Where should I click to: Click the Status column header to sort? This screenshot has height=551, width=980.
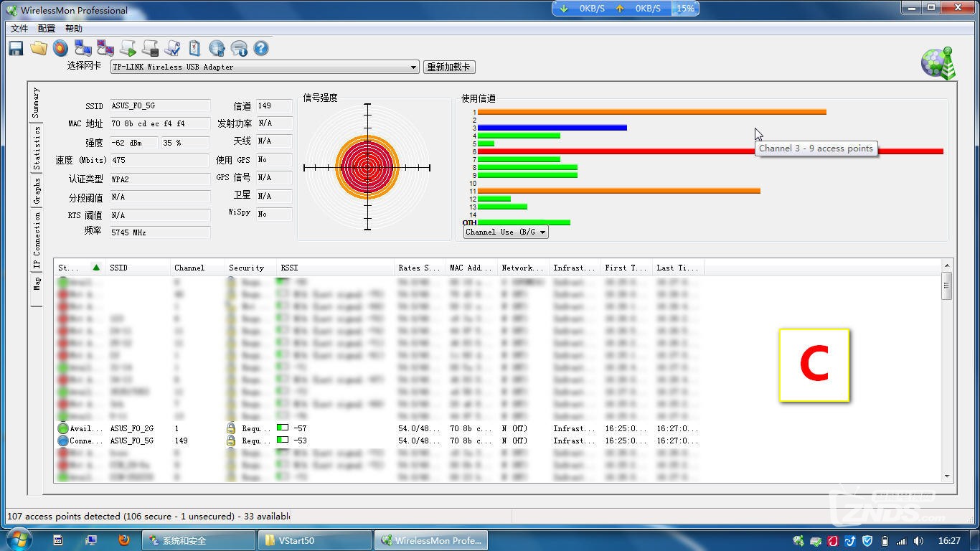pyautogui.click(x=79, y=268)
